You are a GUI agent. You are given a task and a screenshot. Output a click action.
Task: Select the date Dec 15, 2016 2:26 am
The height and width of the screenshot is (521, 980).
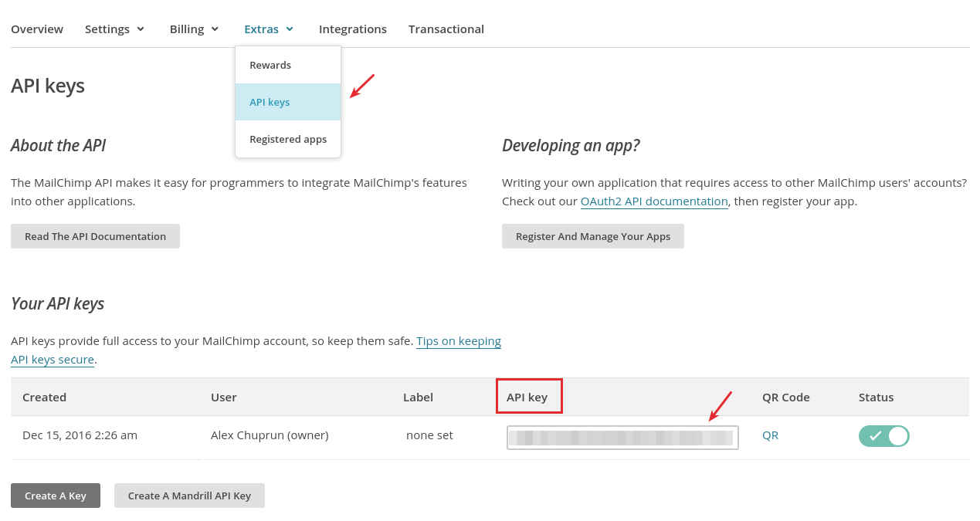[80, 435]
